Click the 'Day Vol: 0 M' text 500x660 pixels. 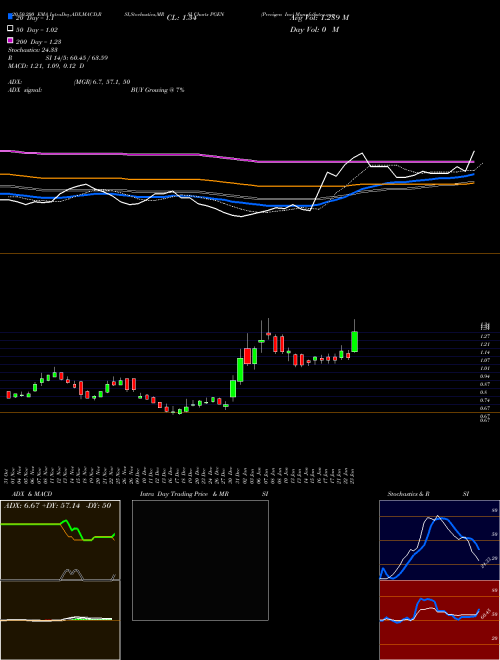[314, 30]
